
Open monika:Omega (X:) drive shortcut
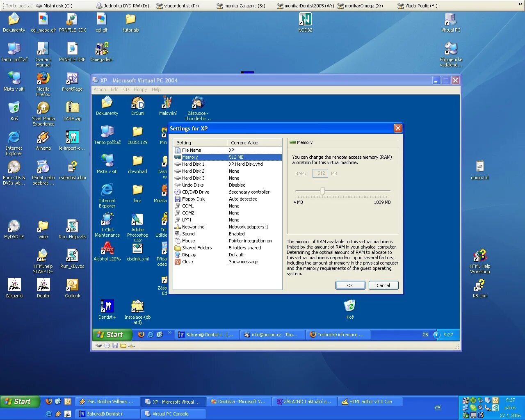click(x=360, y=6)
